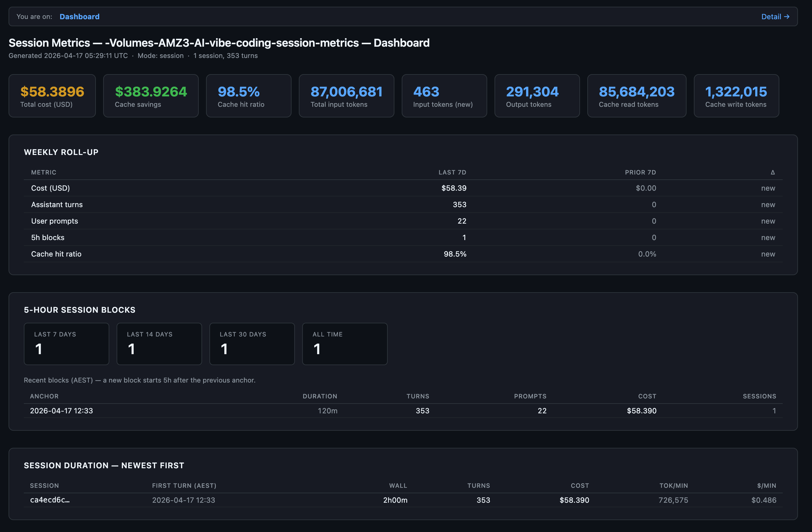The height and width of the screenshot is (532, 812).
Task: Click the Output tokens stat card
Action: click(537, 96)
